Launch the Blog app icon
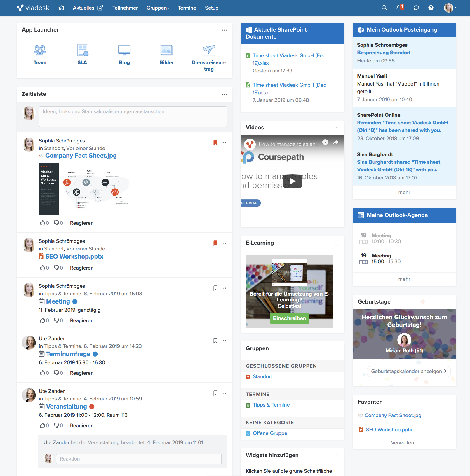 click(x=124, y=51)
